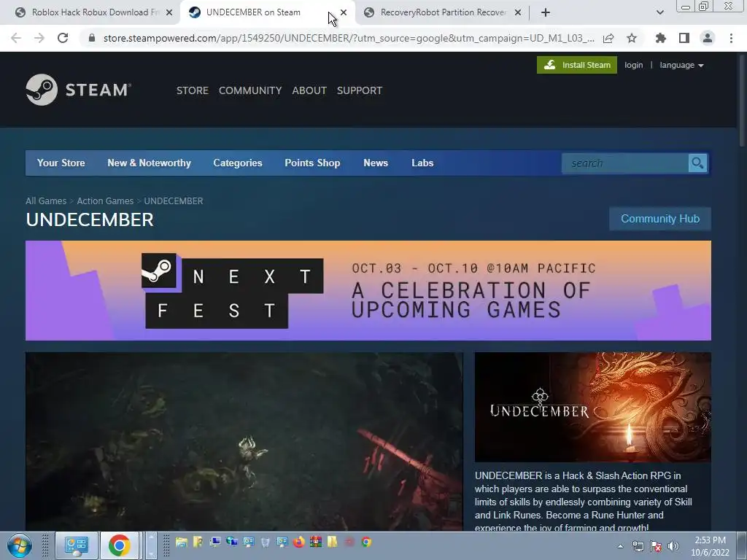Click the login link

(x=634, y=65)
